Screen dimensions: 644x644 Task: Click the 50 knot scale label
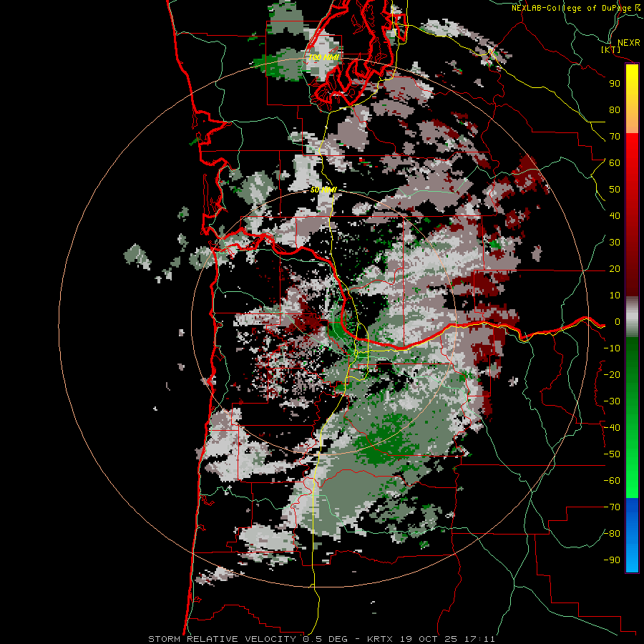[x=615, y=190]
